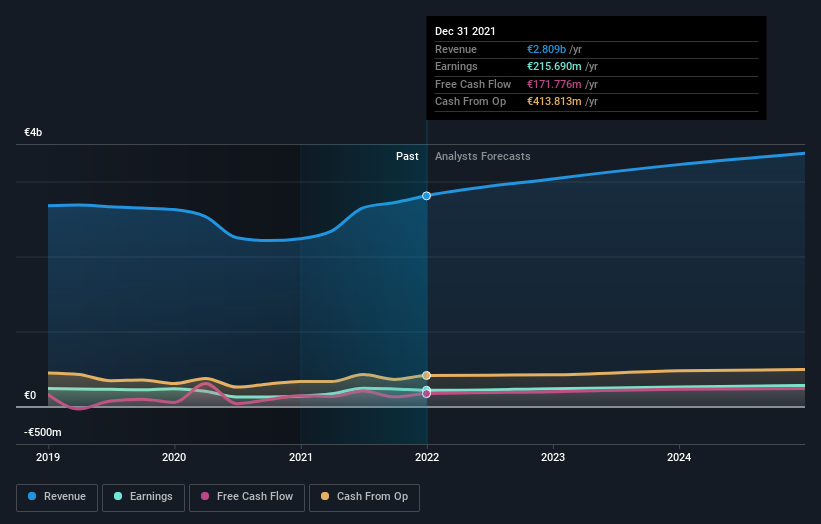Toggle the Revenue legend button
The height and width of the screenshot is (524, 821).
pos(57,497)
